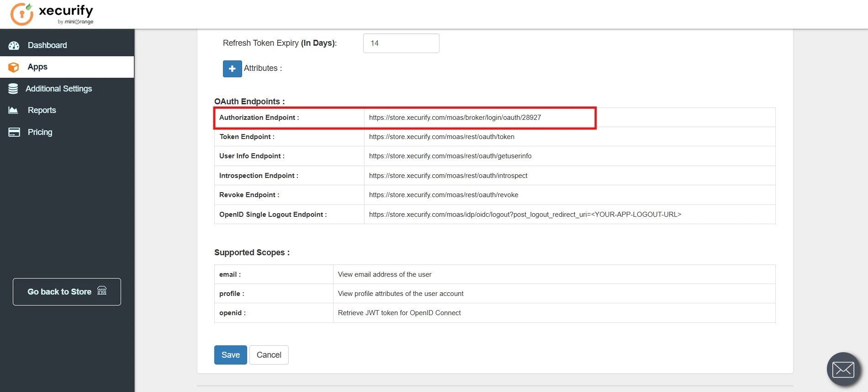
Task: Click the OAuth Endpoints heading
Action: coord(249,102)
